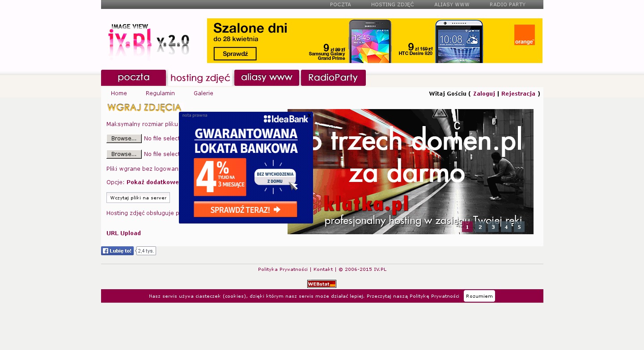
Task: Open the poczta tab
Action: pos(133,78)
